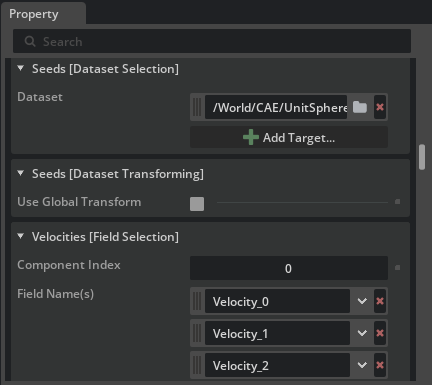Collapse Velocities [Field Selection] section

pyautogui.click(x=21, y=236)
